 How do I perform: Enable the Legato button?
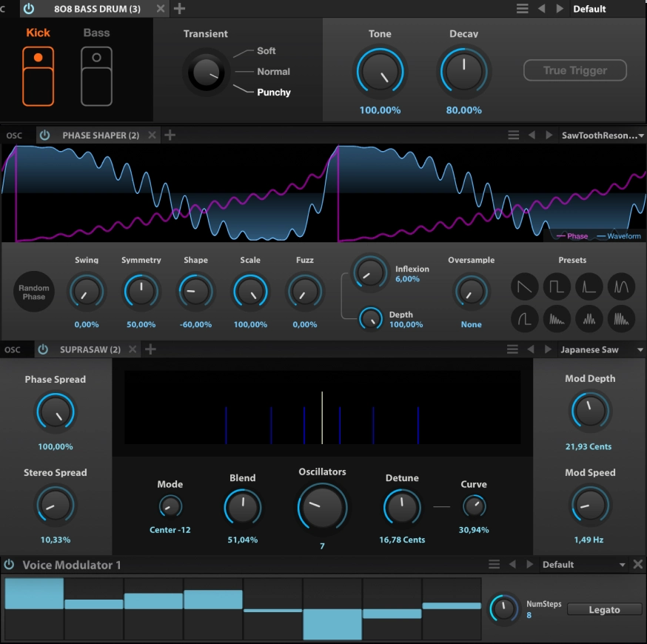pyautogui.click(x=604, y=609)
